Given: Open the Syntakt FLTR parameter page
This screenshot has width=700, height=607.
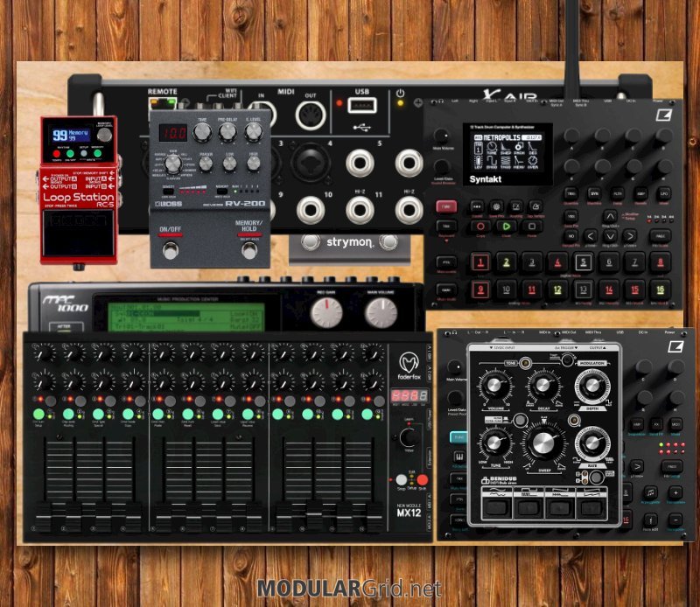Looking at the screenshot, I should (618, 193).
